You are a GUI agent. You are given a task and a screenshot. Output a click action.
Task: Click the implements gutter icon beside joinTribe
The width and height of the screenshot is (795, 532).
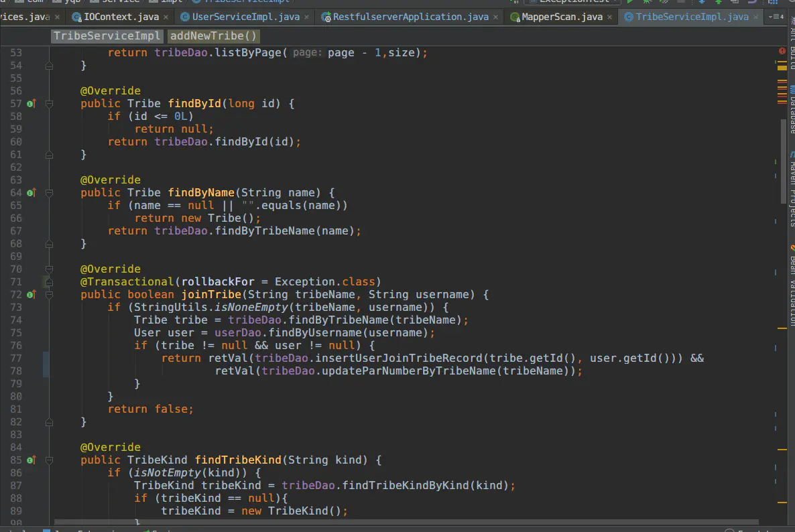pyautogui.click(x=31, y=295)
